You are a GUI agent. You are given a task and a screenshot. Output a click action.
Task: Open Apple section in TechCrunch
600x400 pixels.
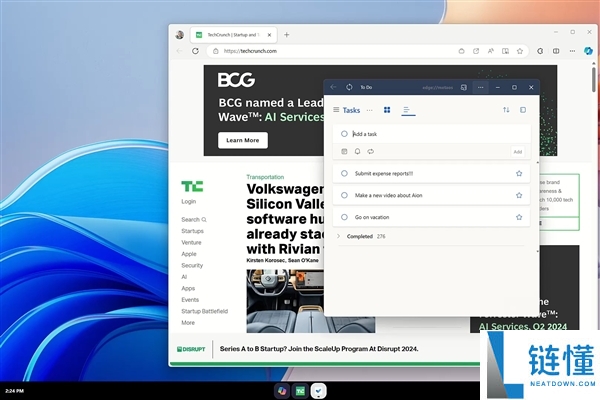point(189,254)
